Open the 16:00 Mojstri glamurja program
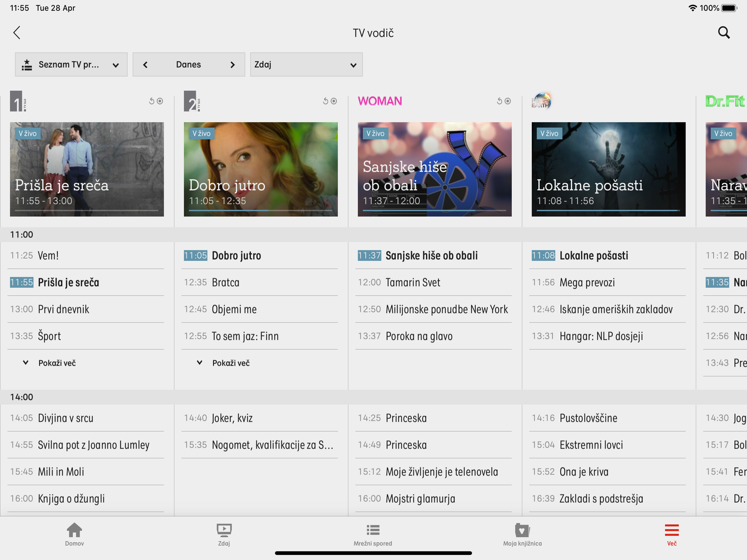Image resolution: width=747 pixels, height=560 pixels. click(434, 498)
